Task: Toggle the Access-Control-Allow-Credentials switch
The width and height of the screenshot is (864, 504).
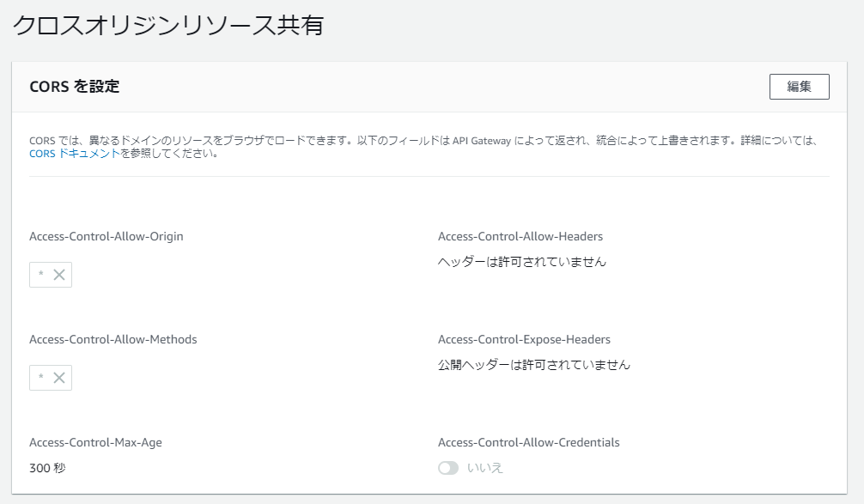Action: tap(448, 468)
